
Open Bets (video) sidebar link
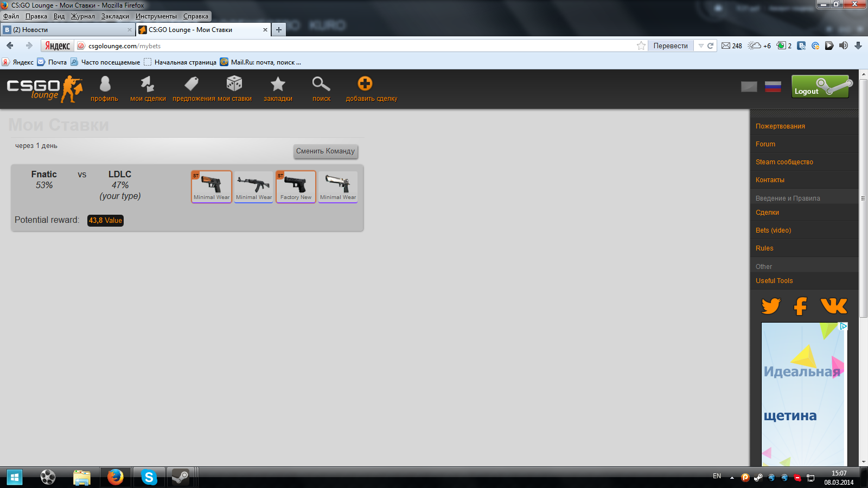774,230
